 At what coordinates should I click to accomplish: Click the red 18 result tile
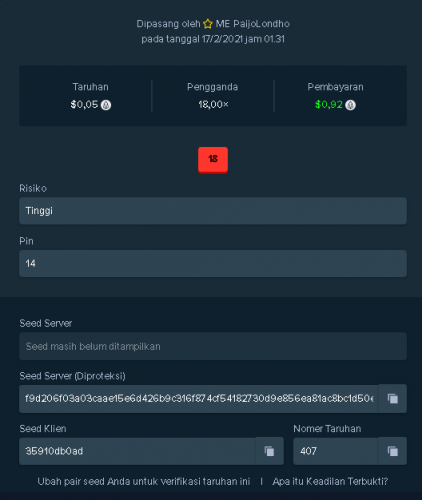[x=213, y=160]
